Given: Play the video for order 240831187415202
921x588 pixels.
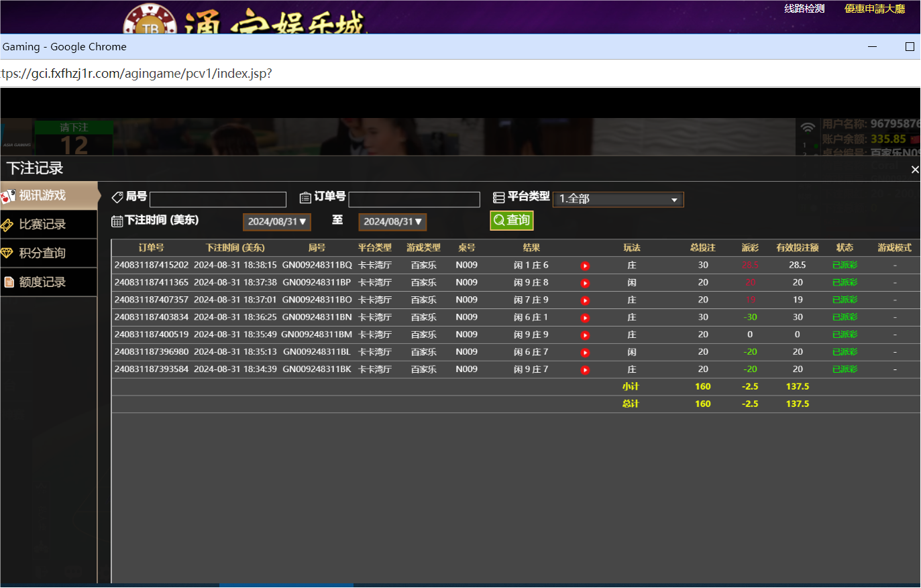Looking at the screenshot, I should click(584, 265).
